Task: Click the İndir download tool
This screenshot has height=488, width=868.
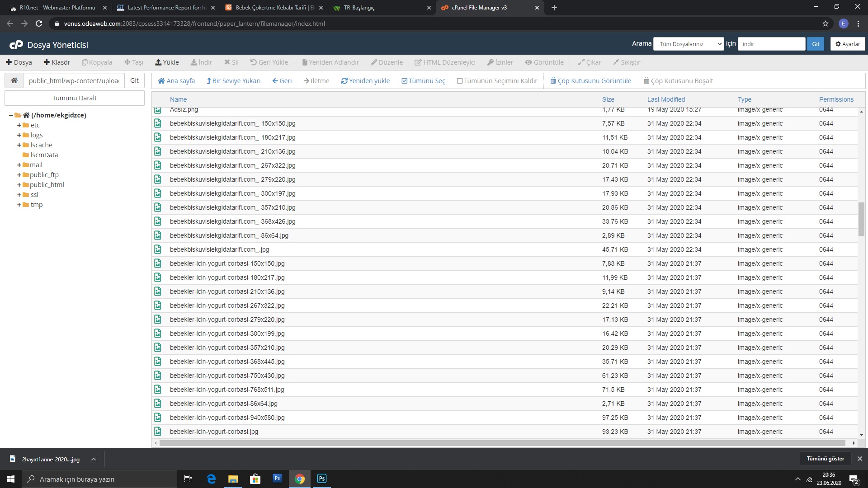Action: tap(201, 62)
